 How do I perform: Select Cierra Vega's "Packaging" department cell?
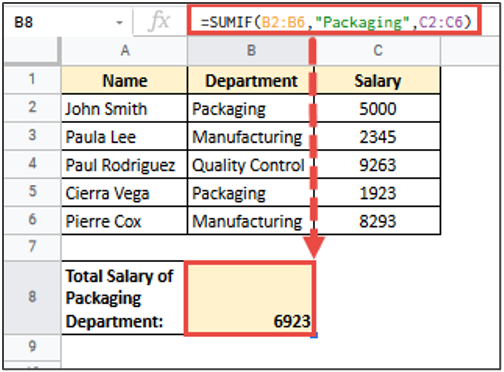point(251,192)
